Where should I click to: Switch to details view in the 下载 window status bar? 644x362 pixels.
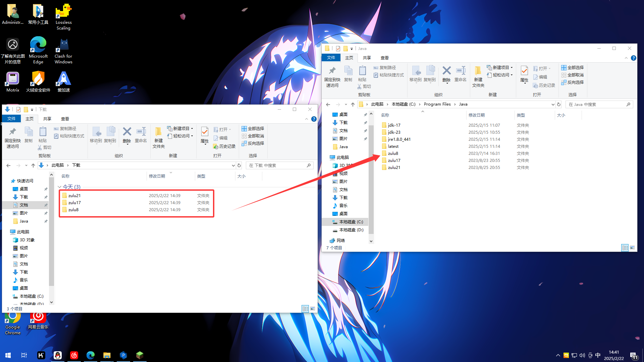point(305,309)
